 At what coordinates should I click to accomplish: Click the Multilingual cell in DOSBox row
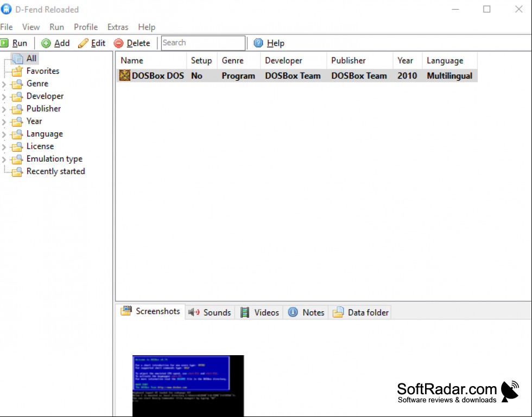click(x=449, y=75)
